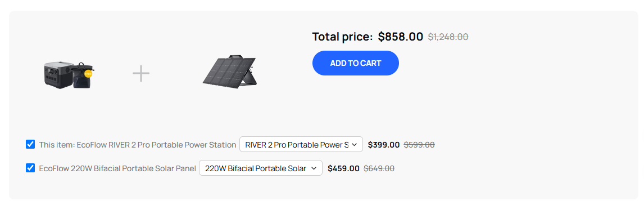Click the crossed-out $649.00 price
Viewport: 644px width, 205px height.
point(379,168)
